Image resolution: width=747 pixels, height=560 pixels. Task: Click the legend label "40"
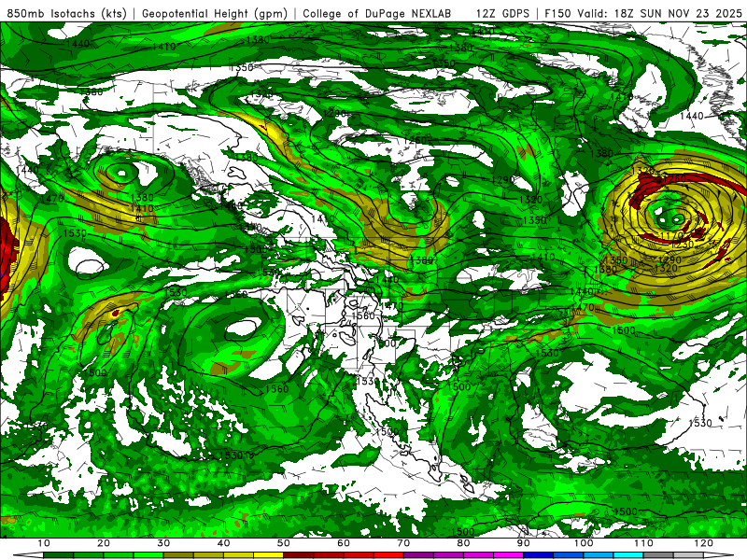(x=223, y=543)
